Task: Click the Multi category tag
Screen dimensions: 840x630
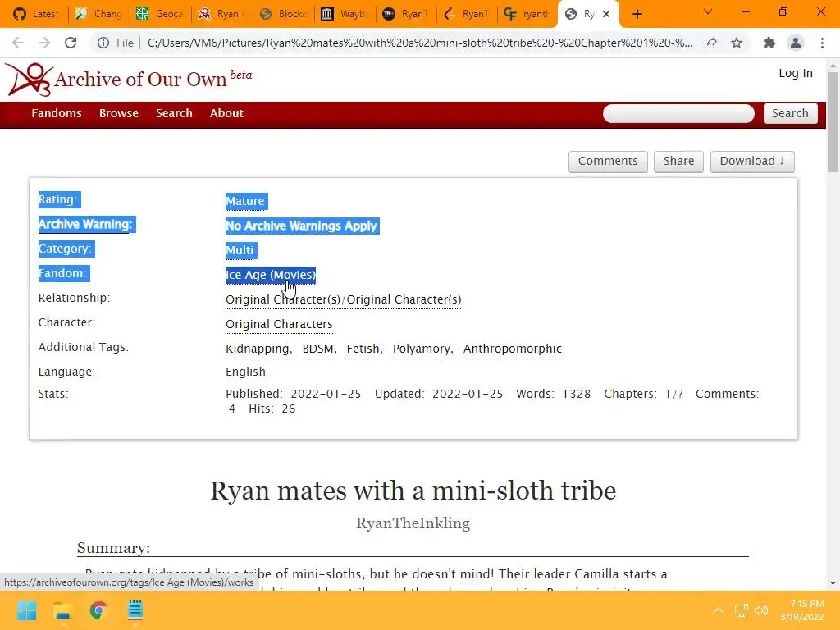Action: 240,250
